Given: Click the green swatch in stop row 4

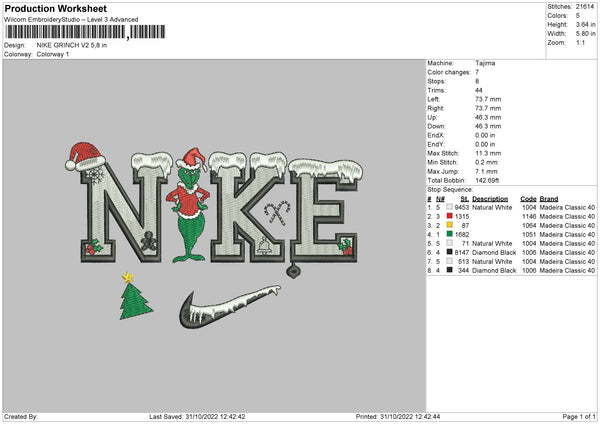Looking at the screenshot, I should [449, 234].
